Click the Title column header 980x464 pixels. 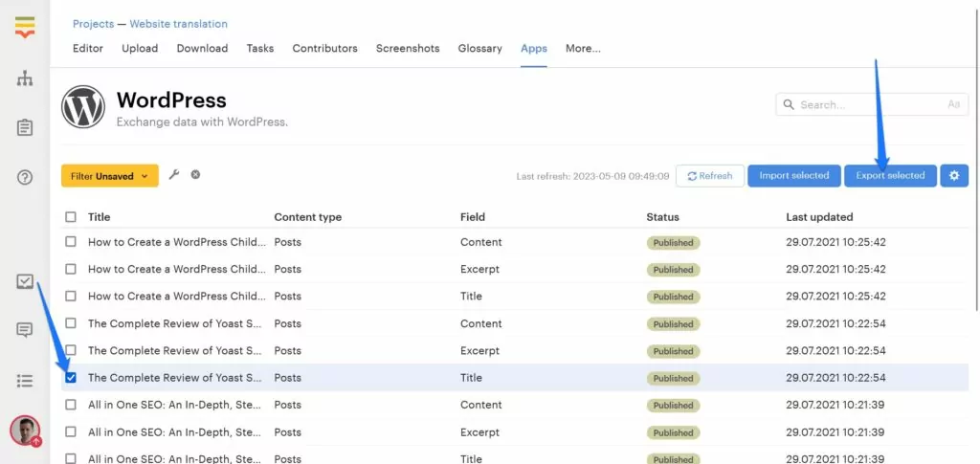(x=100, y=217)
